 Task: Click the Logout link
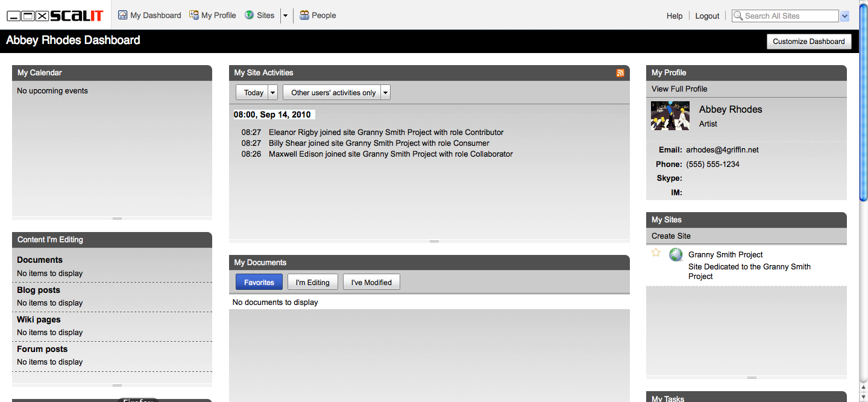707,16
